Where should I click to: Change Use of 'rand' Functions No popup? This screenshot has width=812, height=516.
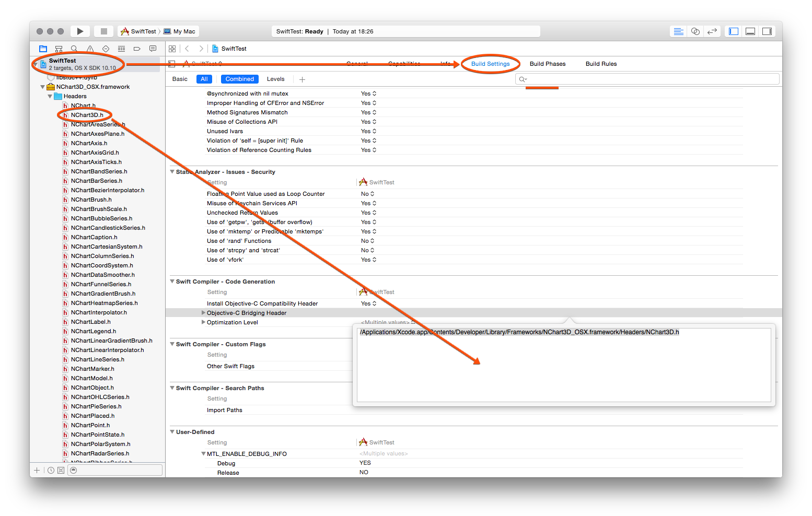367,241
